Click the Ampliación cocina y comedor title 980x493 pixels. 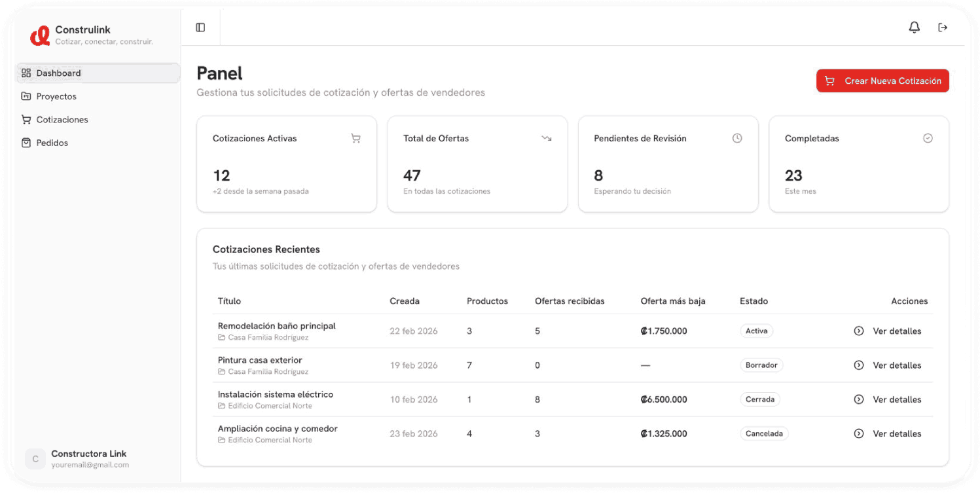[278, 429]
